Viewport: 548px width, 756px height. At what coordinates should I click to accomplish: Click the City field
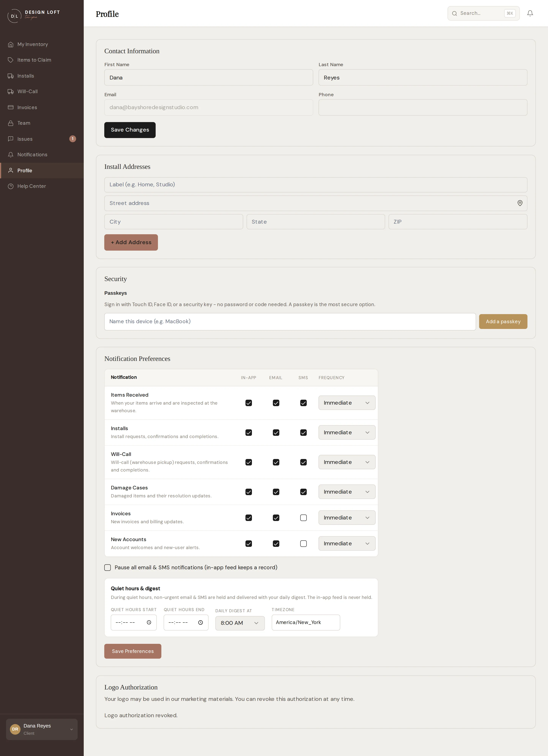(x=174, y=222)
